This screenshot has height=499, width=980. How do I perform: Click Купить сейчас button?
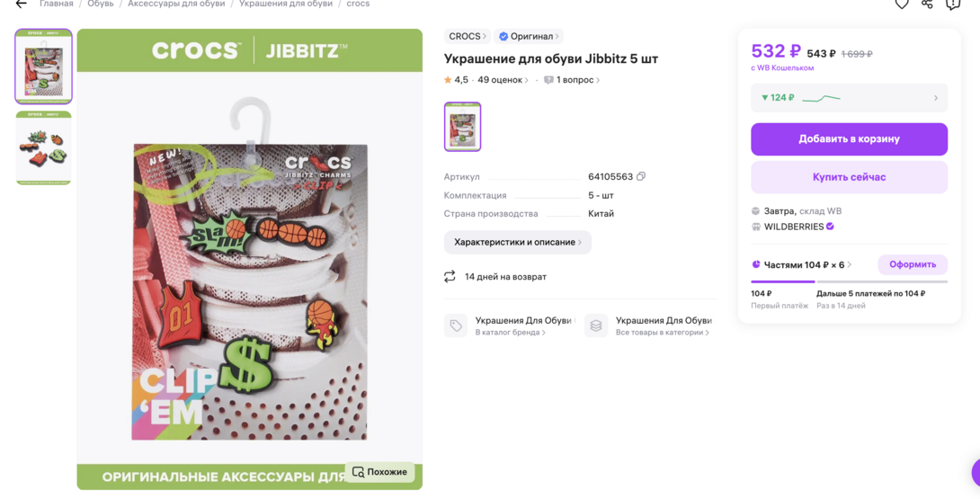[x=849, y=177]
